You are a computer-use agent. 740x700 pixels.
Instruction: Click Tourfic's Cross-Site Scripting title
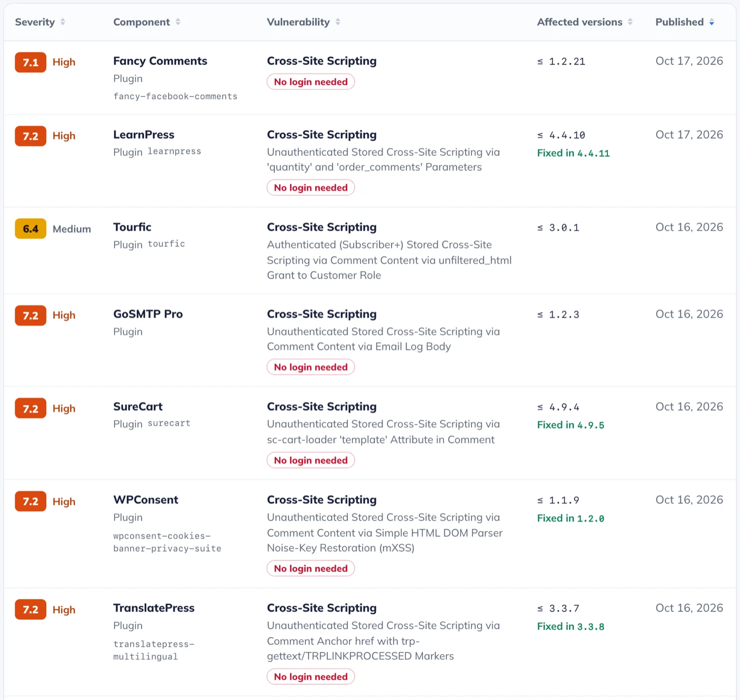point(322,227)
